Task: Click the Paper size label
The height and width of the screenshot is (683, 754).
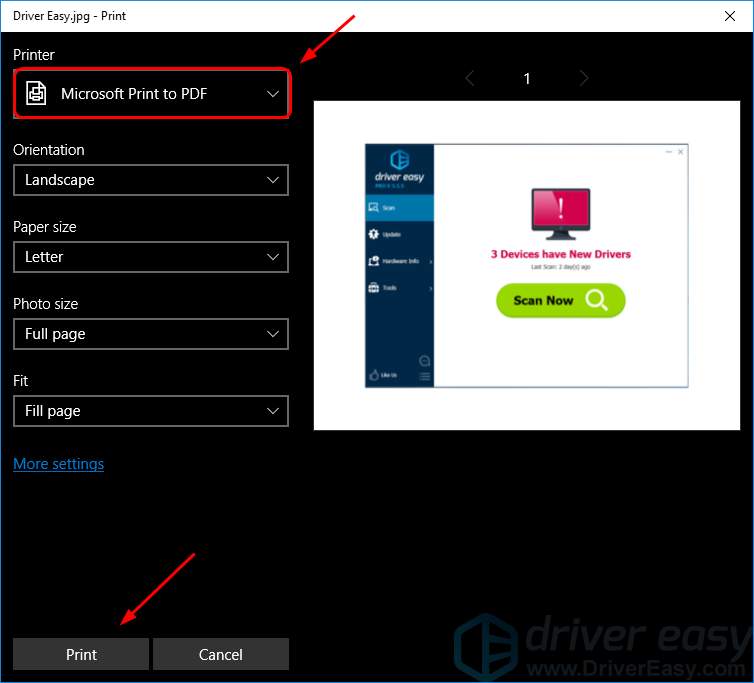Action: click(x=45, y=227)
